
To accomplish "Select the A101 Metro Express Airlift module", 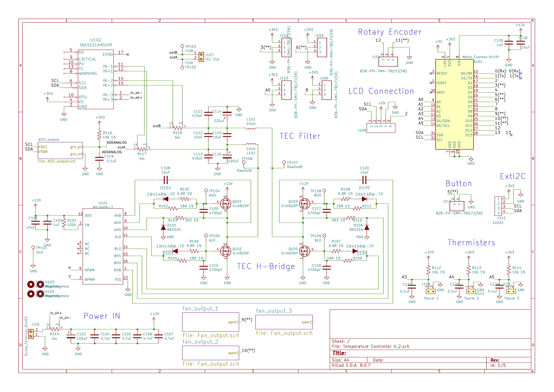I will [454, 104].
